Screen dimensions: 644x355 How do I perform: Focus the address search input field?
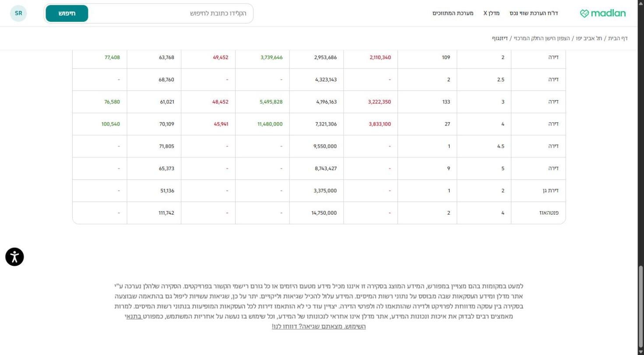171,14
